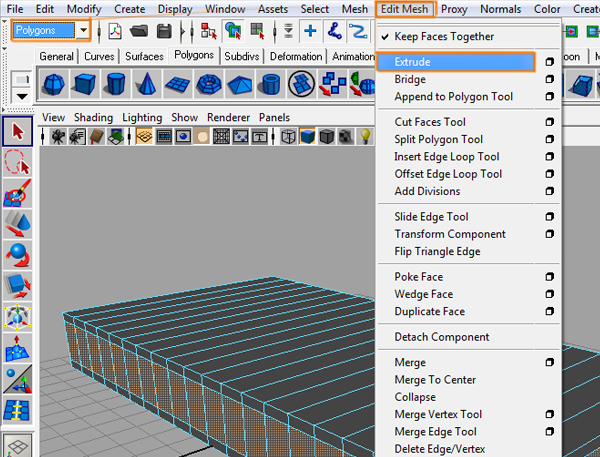Click the select by object type icon

233,31
